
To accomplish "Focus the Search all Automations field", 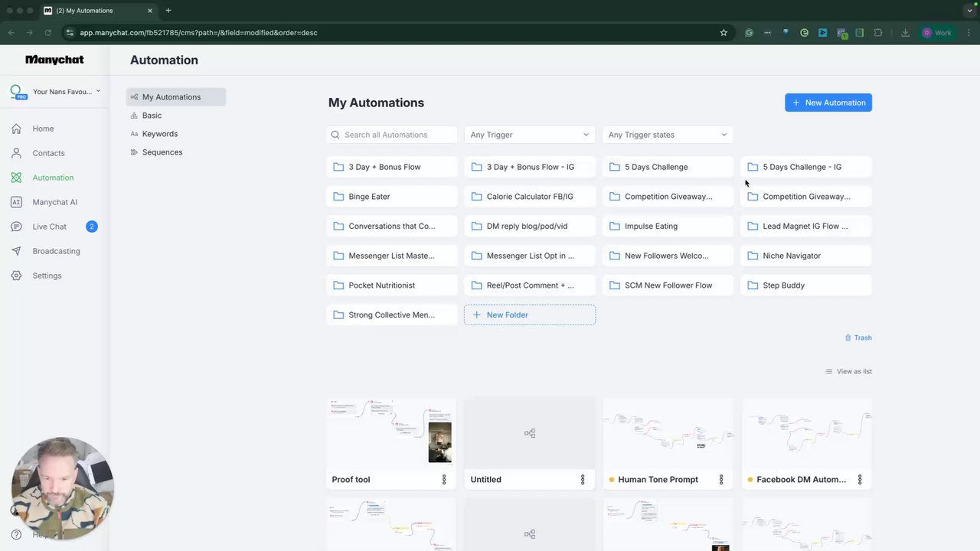I will pos(392,135).
